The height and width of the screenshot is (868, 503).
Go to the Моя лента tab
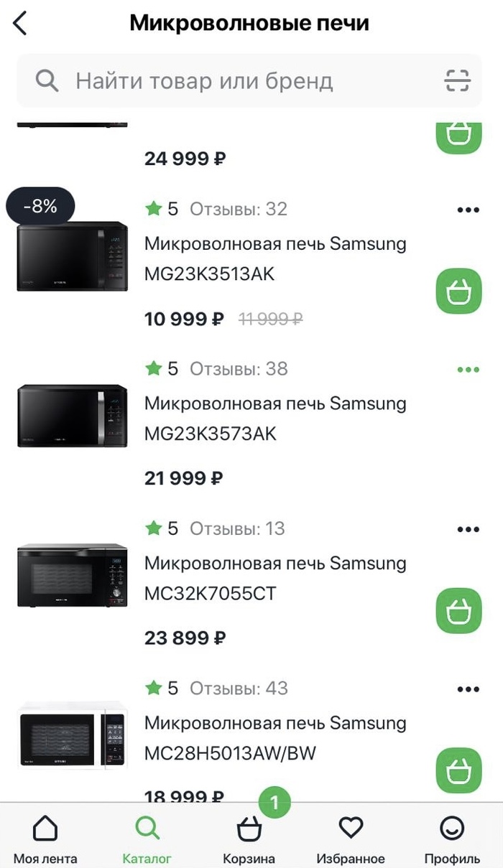45,836
